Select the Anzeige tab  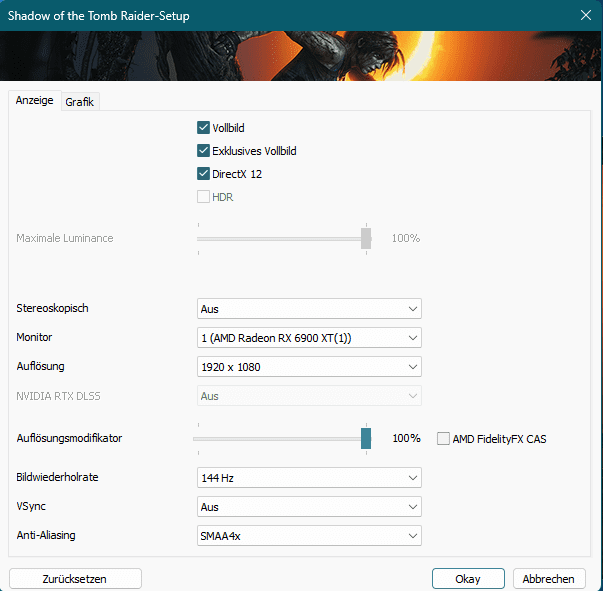click(x=34, y=101)
